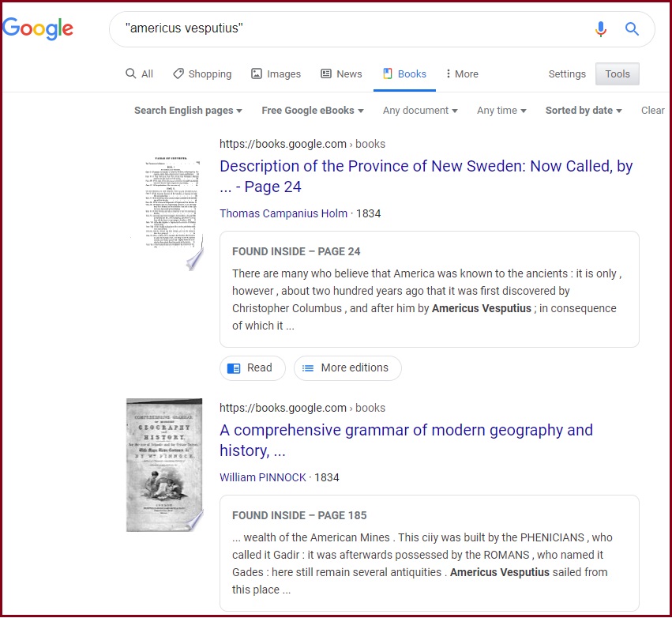Click the Google logo
The height and width of the screenshot is (618, 672).
[38, 28]
